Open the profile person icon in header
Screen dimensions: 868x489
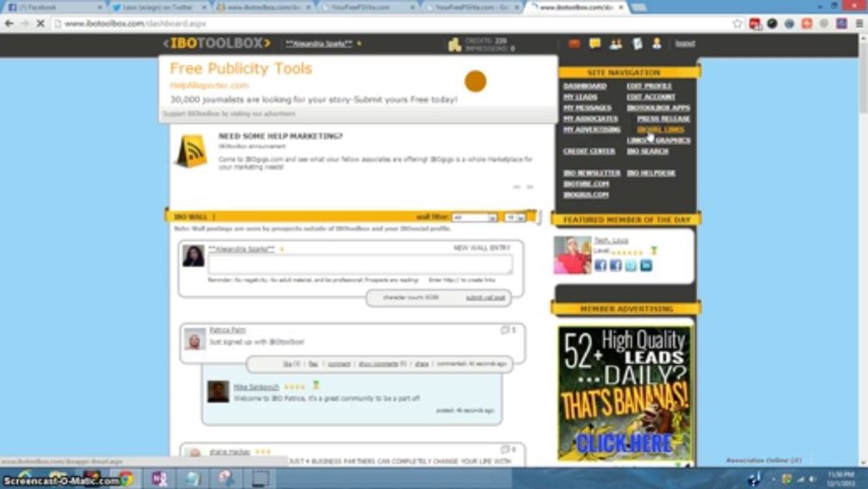[656, 43]
